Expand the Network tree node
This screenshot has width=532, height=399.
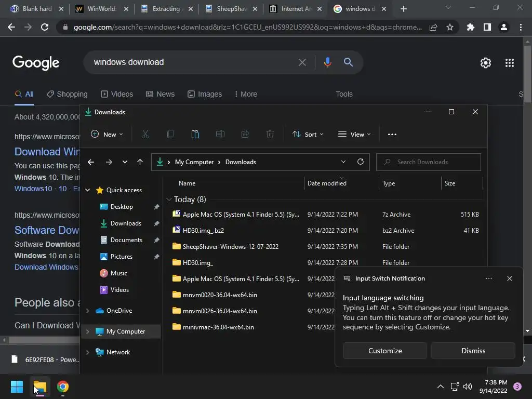[87, 352]
